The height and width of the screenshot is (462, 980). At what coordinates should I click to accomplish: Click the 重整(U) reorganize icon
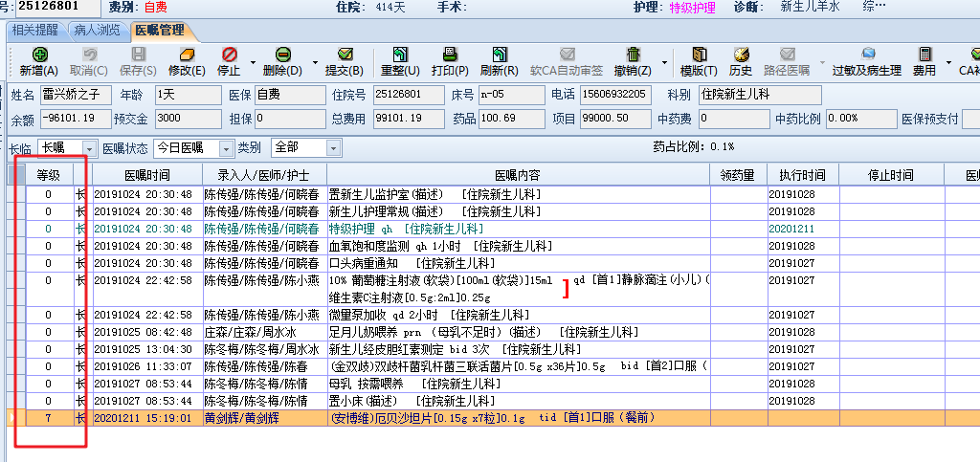[x=400, y=55]
